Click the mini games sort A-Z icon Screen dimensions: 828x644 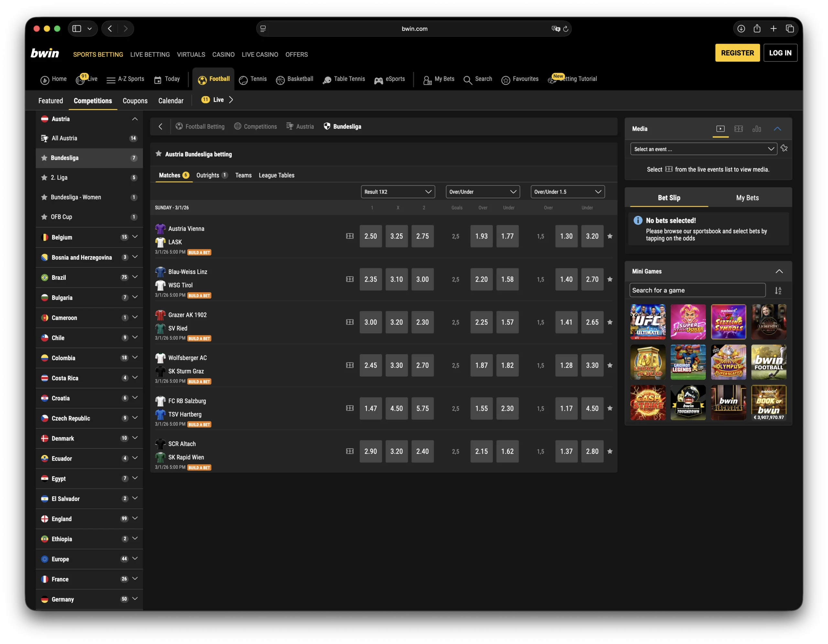[778, 291]
